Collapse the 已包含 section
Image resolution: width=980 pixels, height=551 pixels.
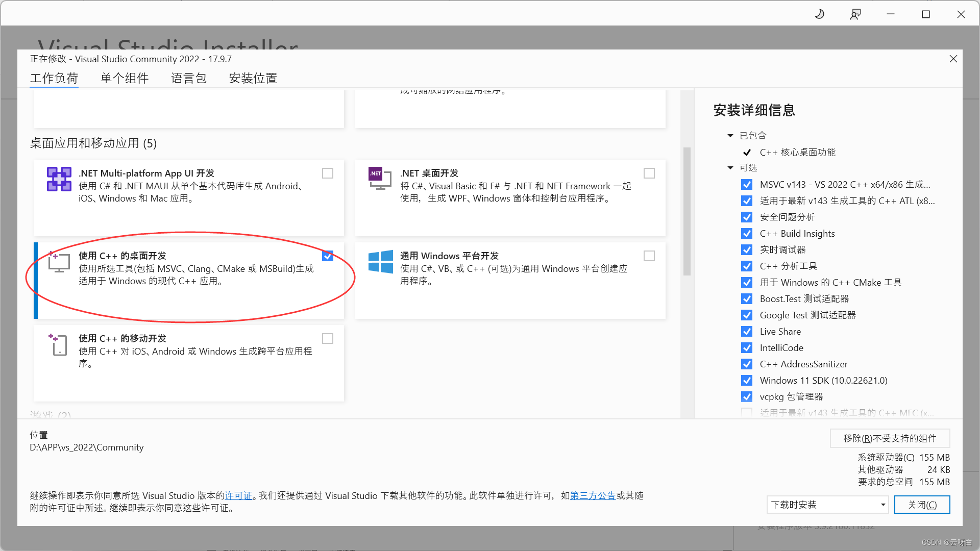coord(730,136)
